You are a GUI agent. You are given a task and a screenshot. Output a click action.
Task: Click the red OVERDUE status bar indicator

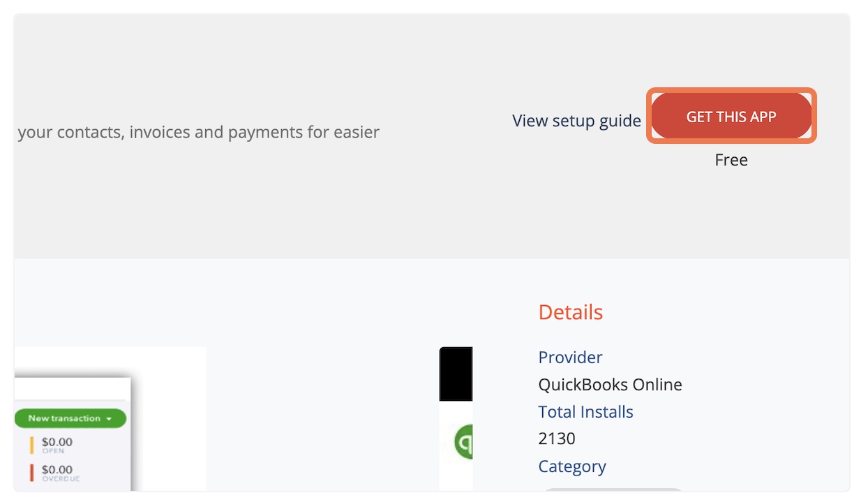pos(32,473)
